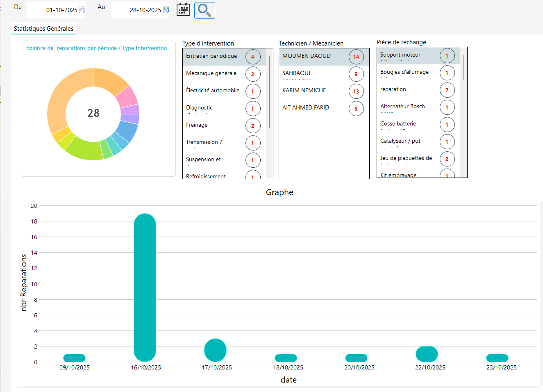This screenshot has width=543, height=392.
Task: Click the magnifying glass search button
Action: pos(204,10)
